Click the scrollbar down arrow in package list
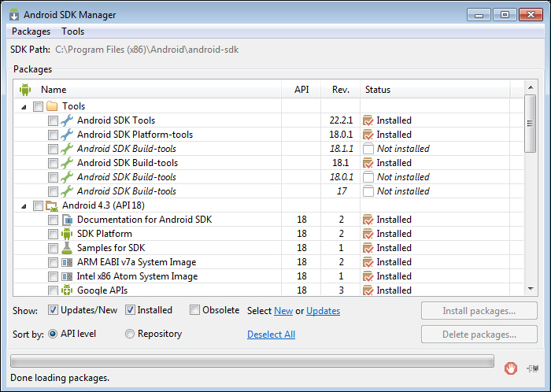551x392 pixels. [531, 289]
